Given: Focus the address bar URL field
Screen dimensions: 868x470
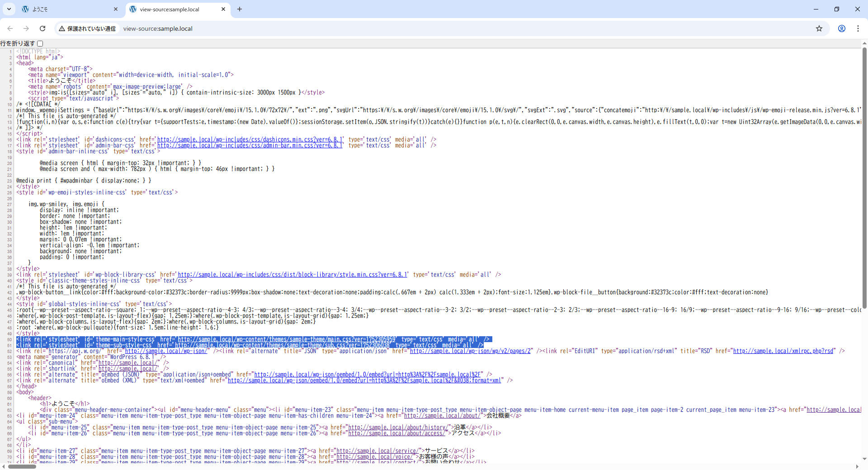Looking at the screenshot, I should (466, 28).
